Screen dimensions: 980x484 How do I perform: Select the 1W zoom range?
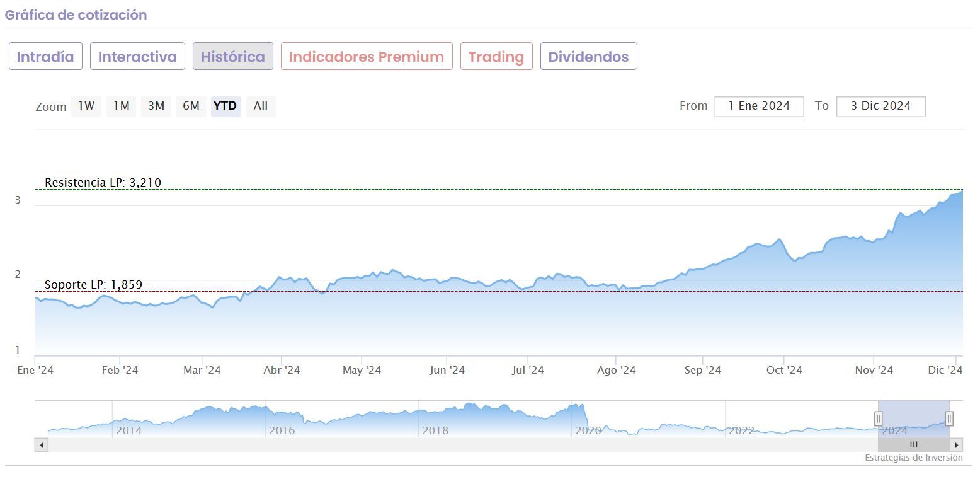(86, 106)
